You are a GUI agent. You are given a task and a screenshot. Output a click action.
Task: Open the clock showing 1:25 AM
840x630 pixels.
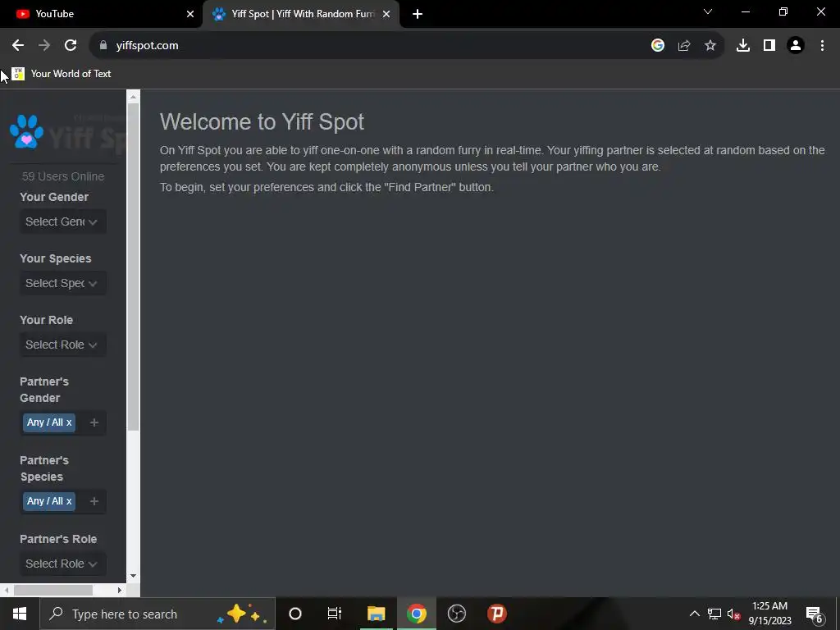[769, 614]
